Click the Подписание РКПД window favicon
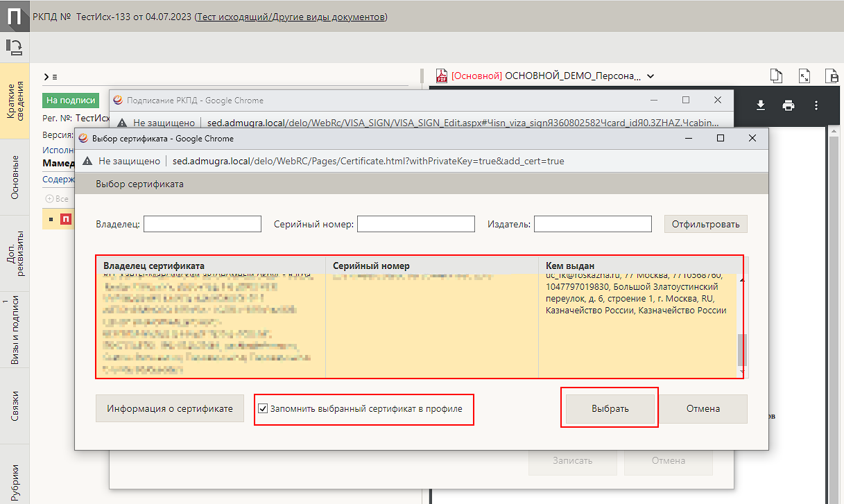The width and height of the screenshot is (844, 504). (x=118, y=100)
